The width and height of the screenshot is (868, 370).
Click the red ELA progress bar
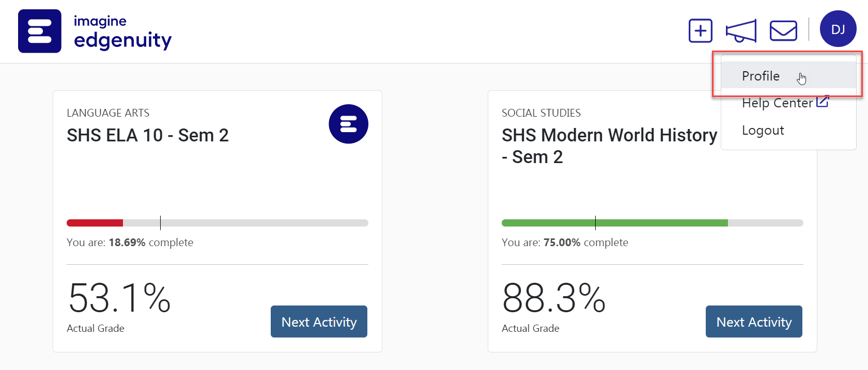point(95,223)
